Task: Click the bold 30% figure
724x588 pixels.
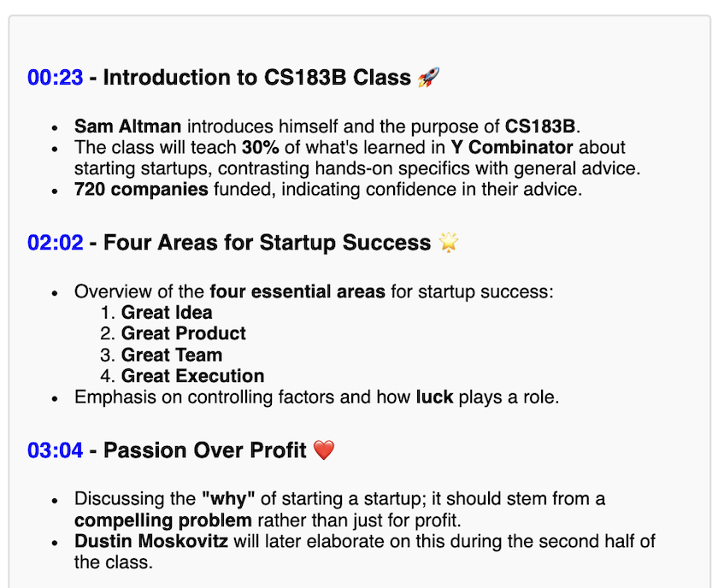Action: [x=261, y=148]
